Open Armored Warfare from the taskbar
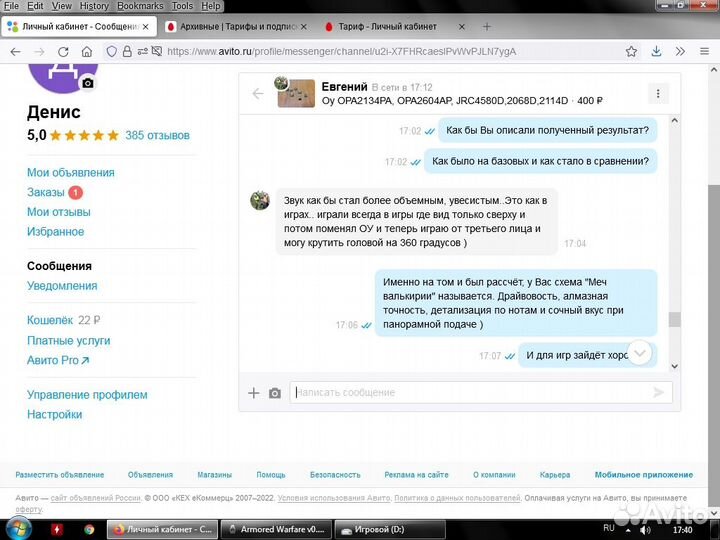 point(275,529)
